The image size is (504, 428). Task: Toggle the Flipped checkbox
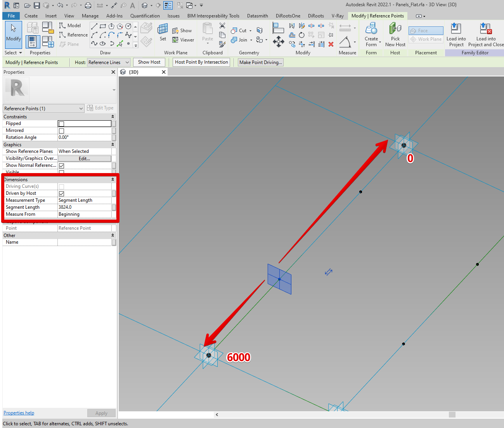click(x=61, y=124)
